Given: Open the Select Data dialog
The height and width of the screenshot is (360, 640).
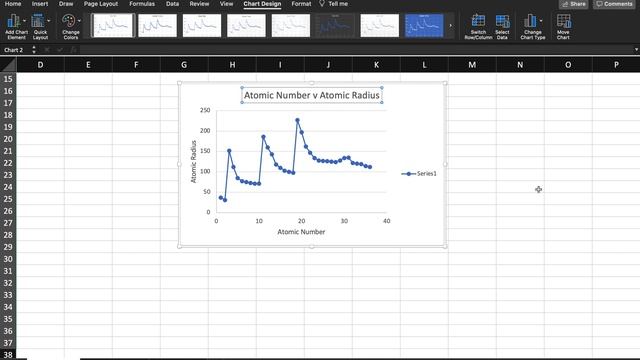Looking at the screenshot, I should tap(502, 27).
